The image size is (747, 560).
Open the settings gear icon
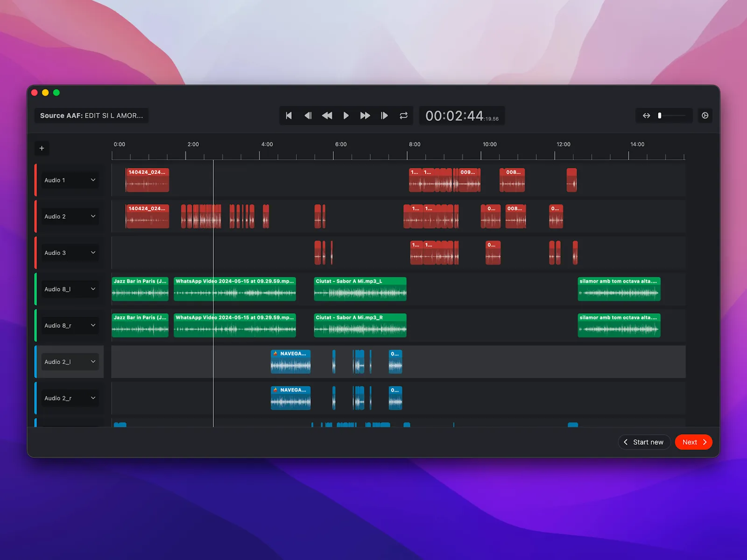[705, 115]
